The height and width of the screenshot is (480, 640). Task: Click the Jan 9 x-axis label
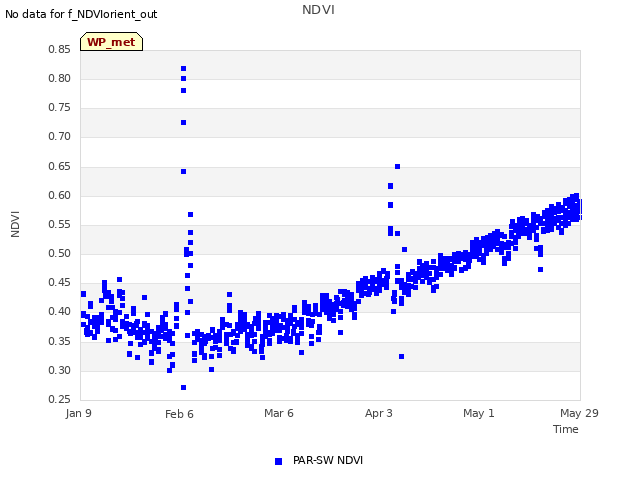pos(78,413)
